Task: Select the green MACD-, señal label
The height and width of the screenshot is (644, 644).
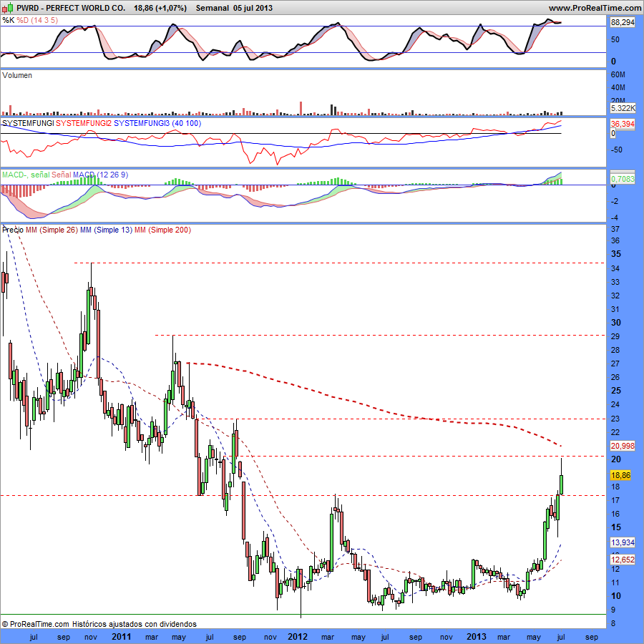Action: pos(26,175)
